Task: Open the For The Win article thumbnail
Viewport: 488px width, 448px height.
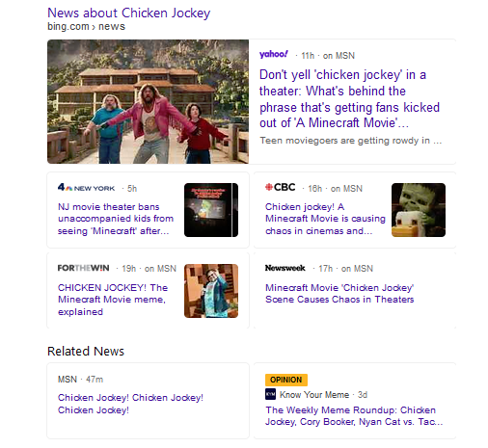Action: click(x=211, y=291)
